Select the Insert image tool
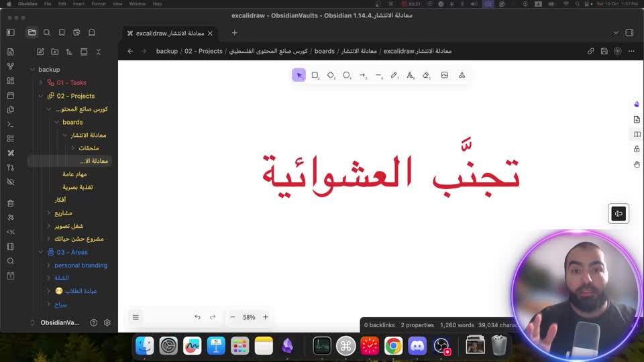Image resolution: width=644 pixels, height=362 pixels. (444, 75)
